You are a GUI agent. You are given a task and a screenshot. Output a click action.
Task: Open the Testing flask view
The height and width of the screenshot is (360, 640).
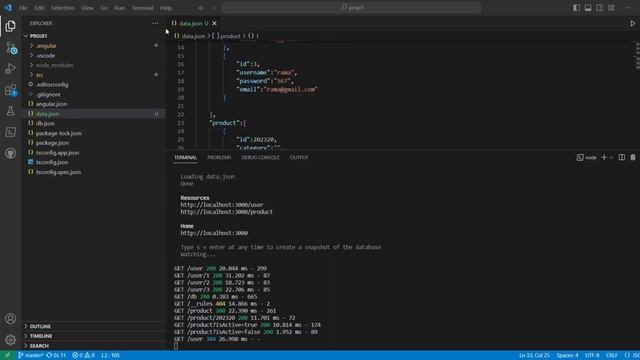coord(11,111)
